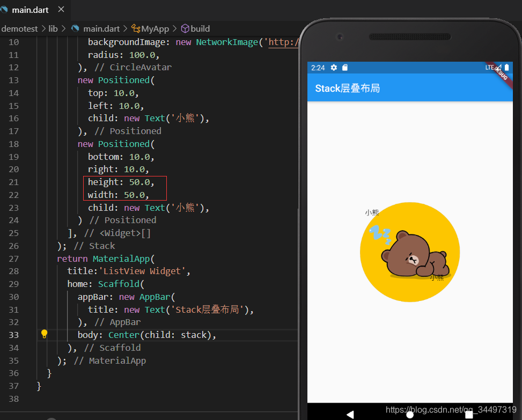Image resolution: width=522 pixels, height=420 pixels.
Task: Click the backgroundImage code line
Action: click(x=193, y=42)
